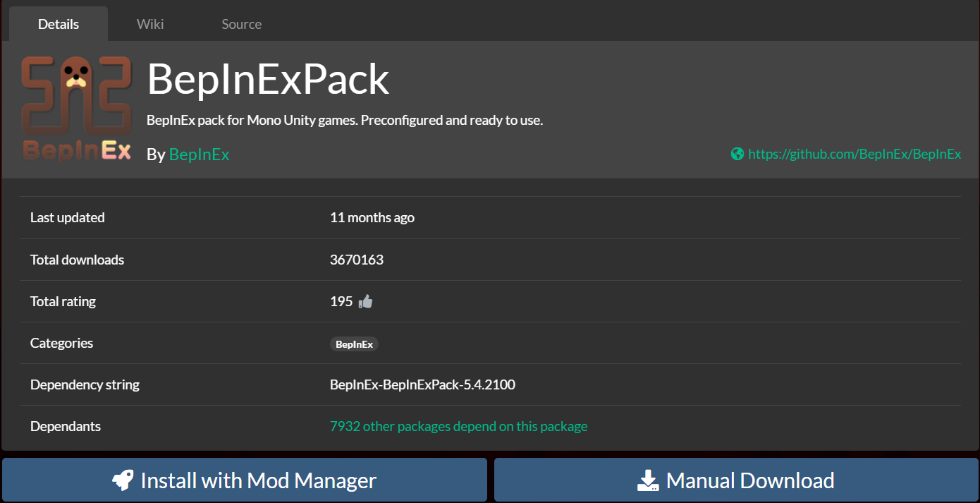Click the thumbs-up rating icon

365,302
